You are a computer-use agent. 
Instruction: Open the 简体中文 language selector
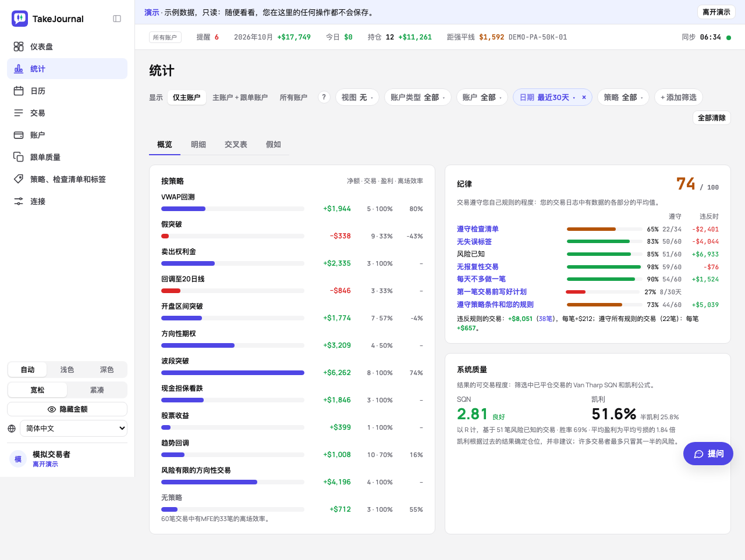[x=73, y=429]
